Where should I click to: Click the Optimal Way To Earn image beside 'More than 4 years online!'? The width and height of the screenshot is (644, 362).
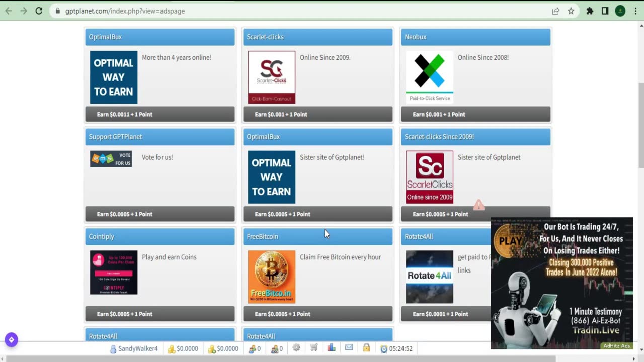point(114,77)
